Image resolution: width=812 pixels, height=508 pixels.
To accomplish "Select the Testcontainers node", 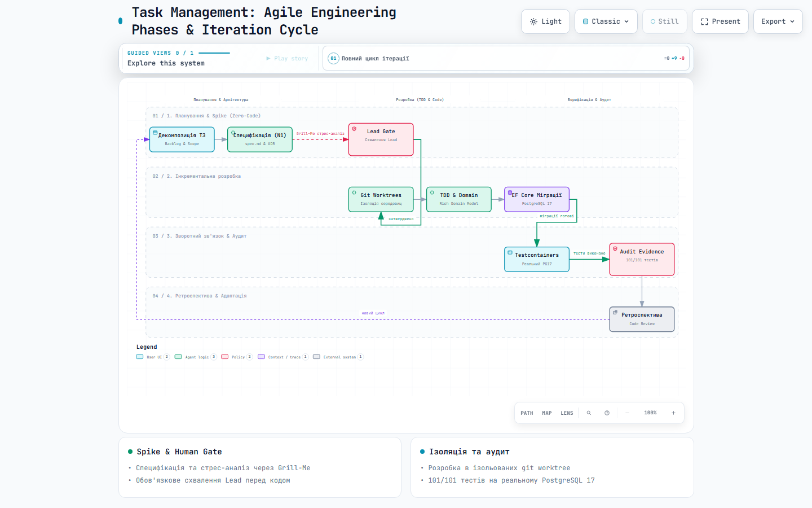I will (x=537, y=259).
